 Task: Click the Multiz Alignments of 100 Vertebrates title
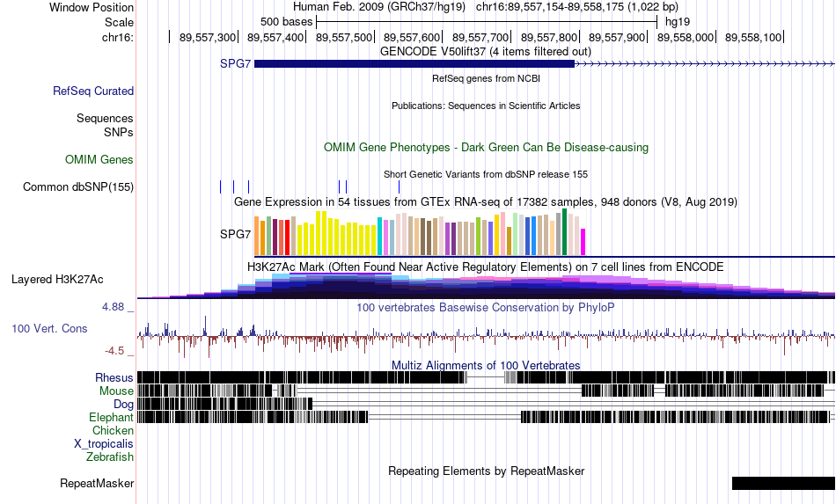pos(486,366)
